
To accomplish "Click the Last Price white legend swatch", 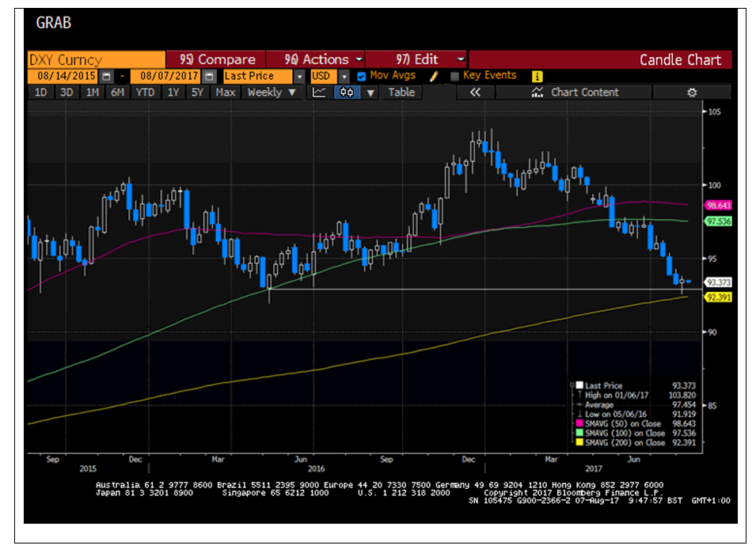I will 580,384.
